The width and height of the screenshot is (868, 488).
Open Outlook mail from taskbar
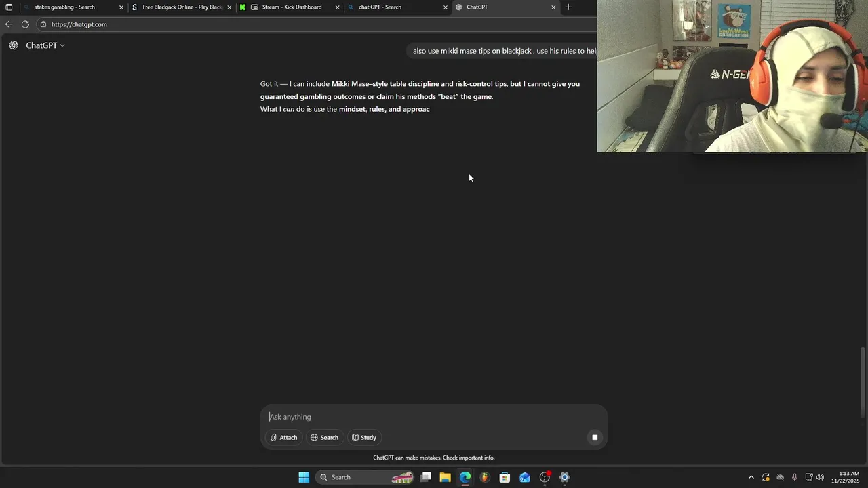click(x=525, y=477)
